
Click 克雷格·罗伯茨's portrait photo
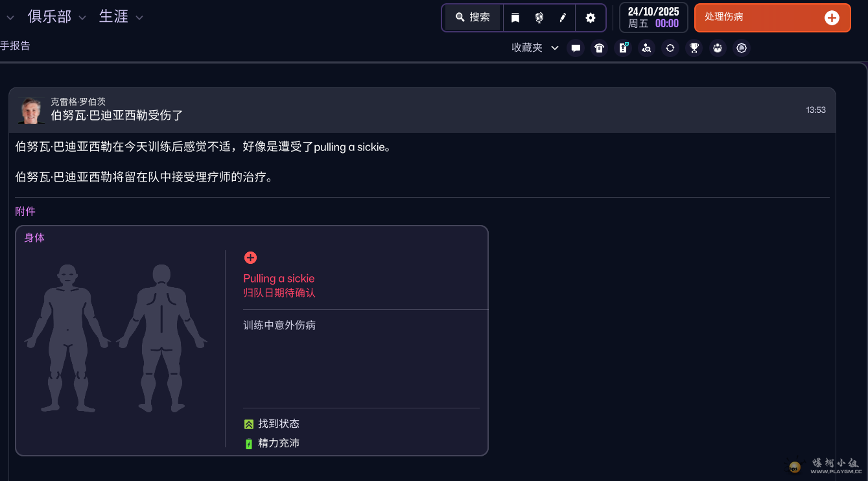tap(30, 110)
